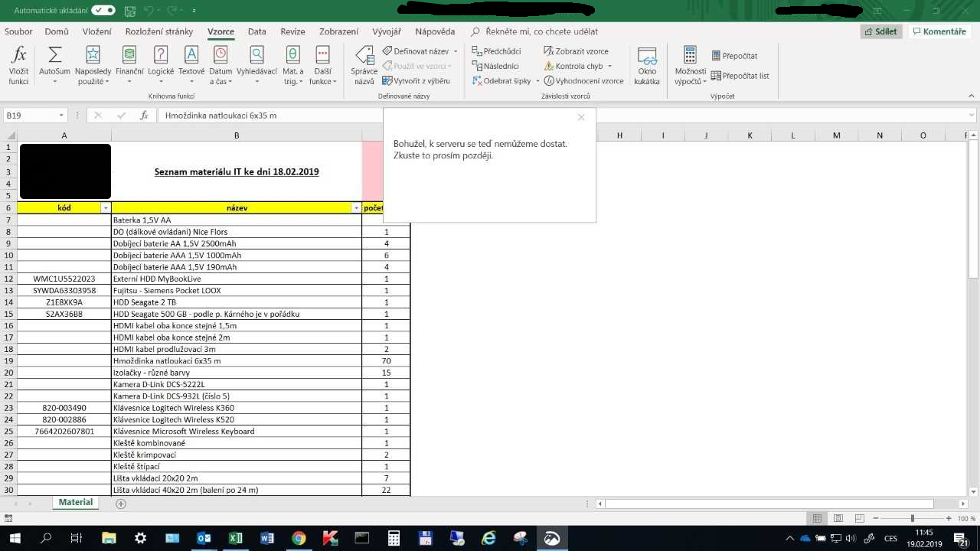Open Windows Start menu
Viewport: 980px width, 551px height.
point(15,538)
